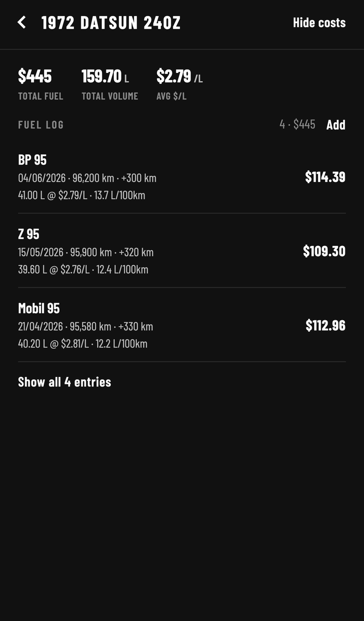Image resolution: width=364 pixels, height=621 pixels.
Task: Open the Mobil 95 fuel entry
Action: (182, 325)
